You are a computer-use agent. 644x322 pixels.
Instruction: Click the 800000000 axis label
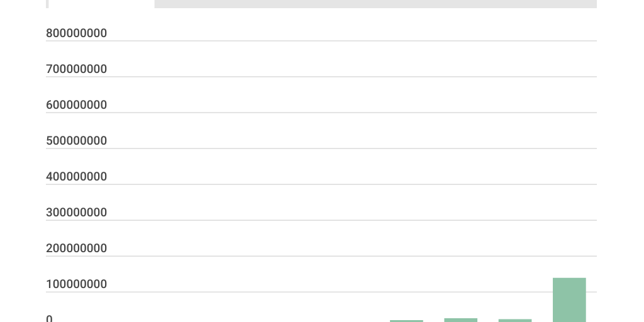click(76, 33)
